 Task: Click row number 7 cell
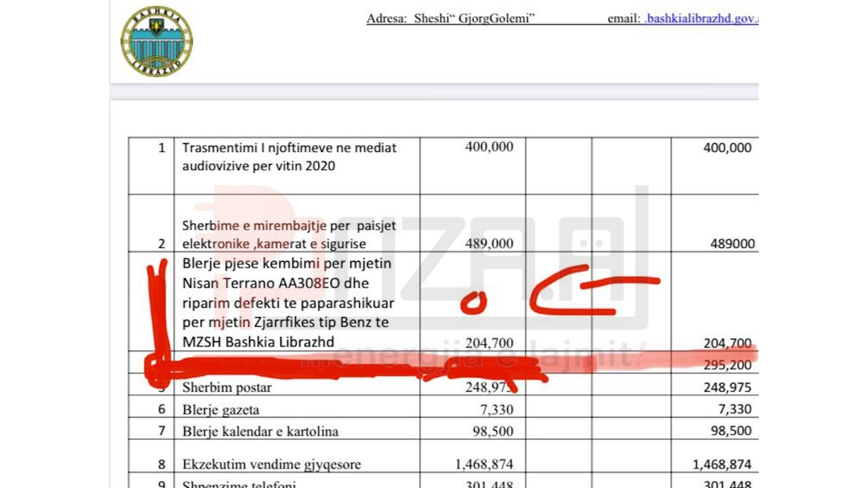(x=161, y=431)
